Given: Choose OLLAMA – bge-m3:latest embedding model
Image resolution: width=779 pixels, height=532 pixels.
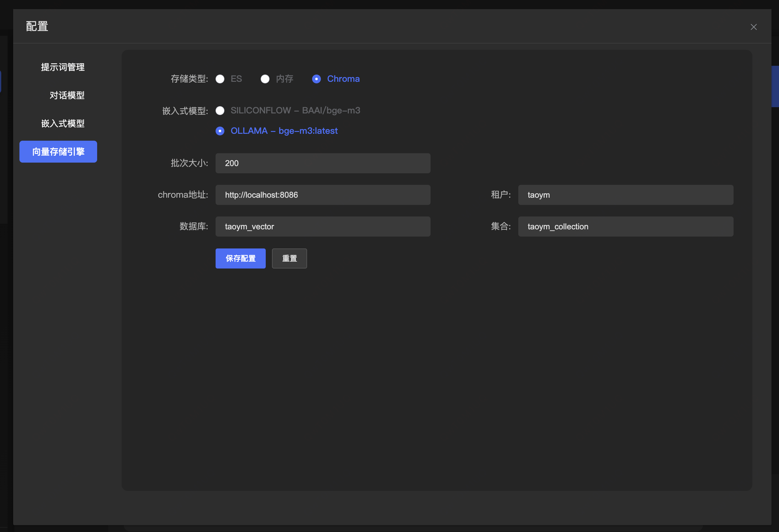Looking at the screenshot, I should (x=220, y=131).
